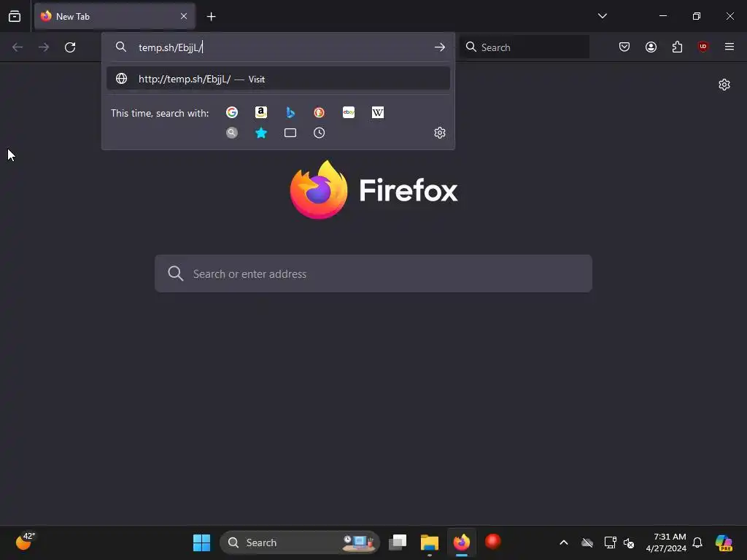Screen dimensions: 747x560
Task: Open the weather widget showing 42°
Action: (x=25, y=542)
